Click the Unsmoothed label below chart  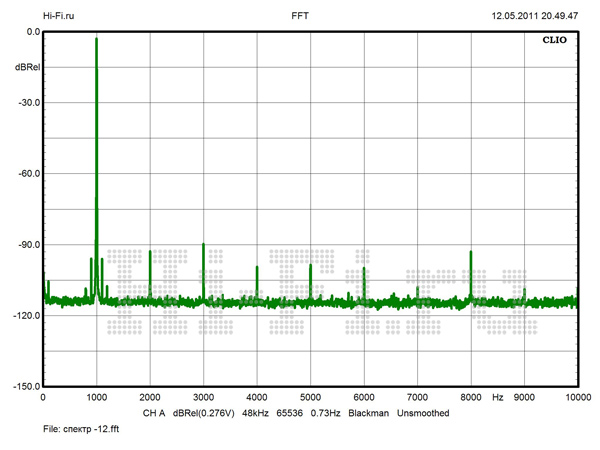[423, 413]
